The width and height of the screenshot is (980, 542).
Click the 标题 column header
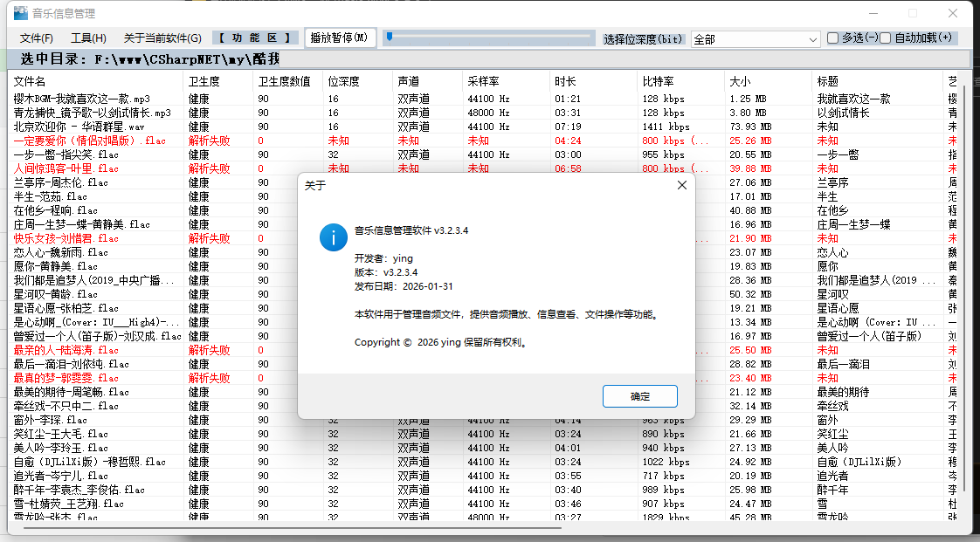878,81
